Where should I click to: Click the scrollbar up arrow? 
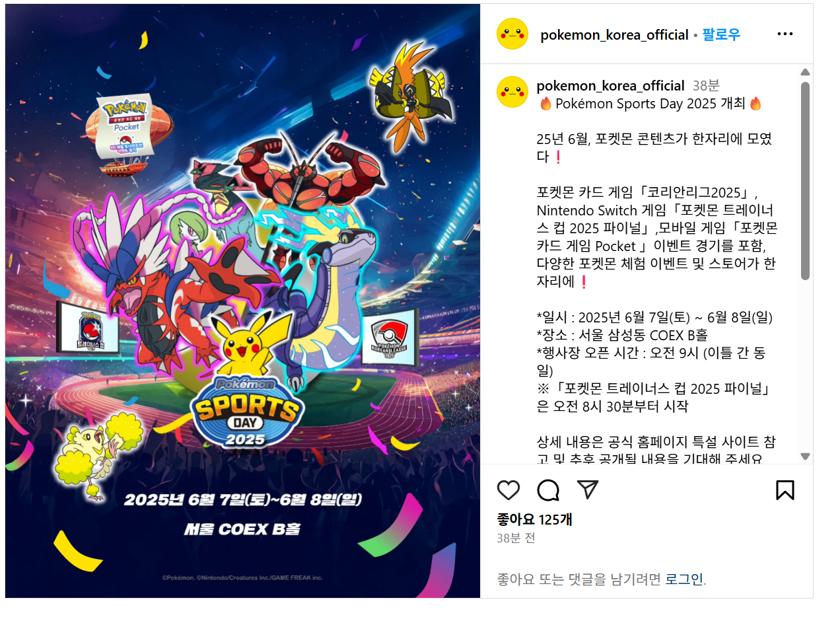point(805,72)
